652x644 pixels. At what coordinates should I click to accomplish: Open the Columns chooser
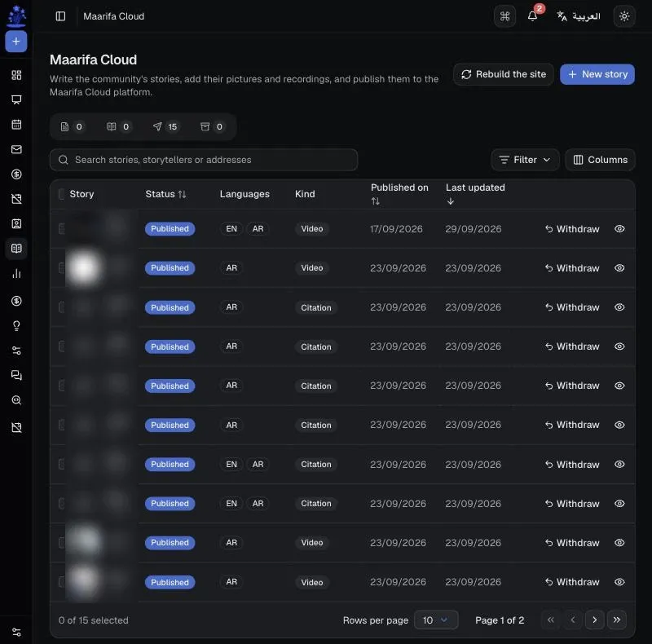coord(600,160)
